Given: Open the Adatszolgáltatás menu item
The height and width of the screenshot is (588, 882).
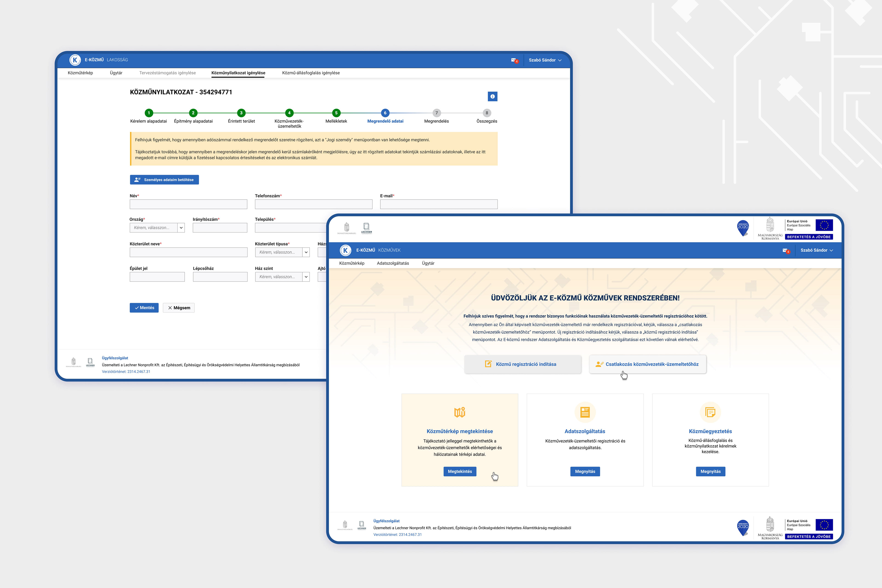Looking at the screenshot, I should [x=393, y=263].
